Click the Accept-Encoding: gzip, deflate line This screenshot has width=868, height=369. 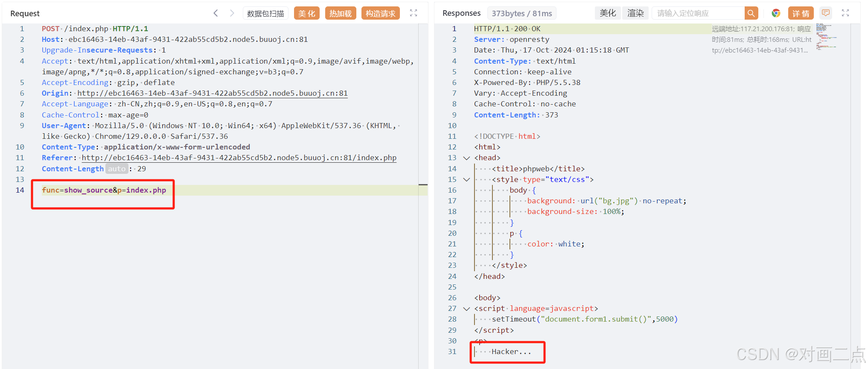(x=108, y=82)
